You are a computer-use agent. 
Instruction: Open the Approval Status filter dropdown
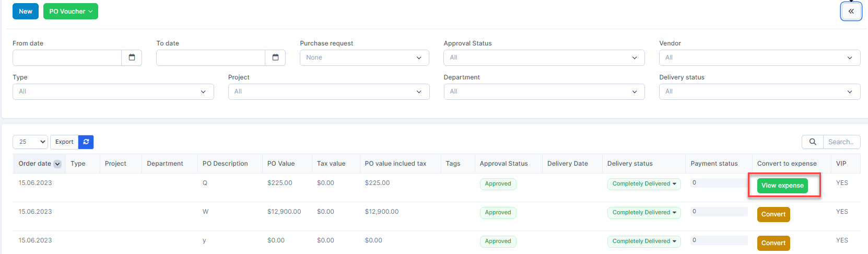pos(544,57)
